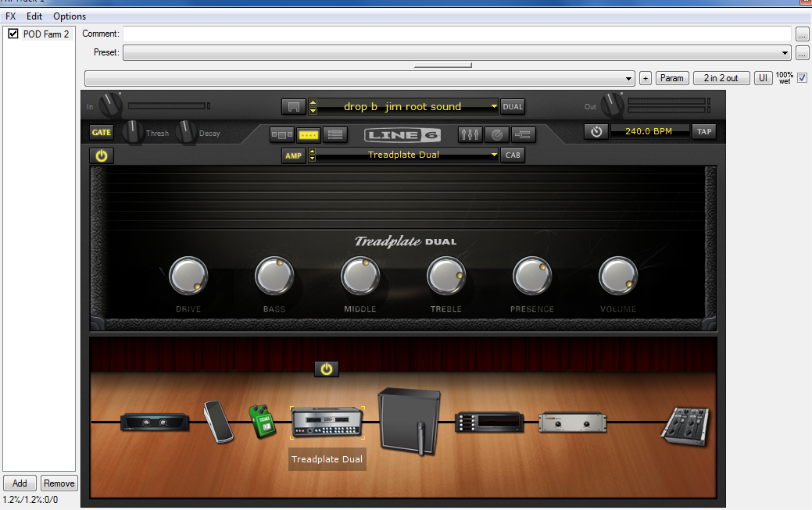
Task: Click the VOLUME knob
Action: click(x=618, y=276)
